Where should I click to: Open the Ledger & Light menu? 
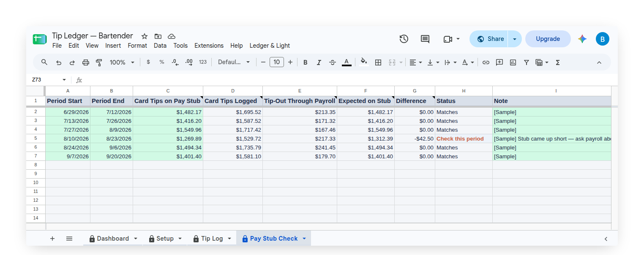[270, 46]
